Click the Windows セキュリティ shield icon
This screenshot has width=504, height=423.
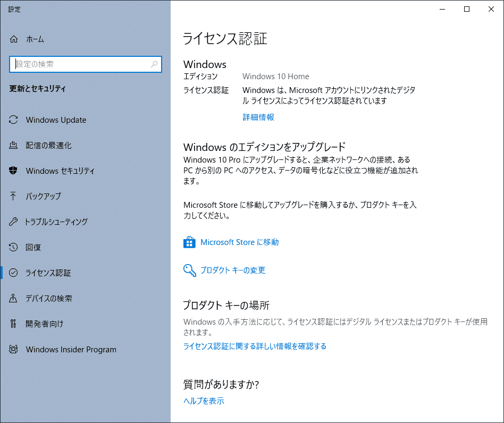coord(14,171)
